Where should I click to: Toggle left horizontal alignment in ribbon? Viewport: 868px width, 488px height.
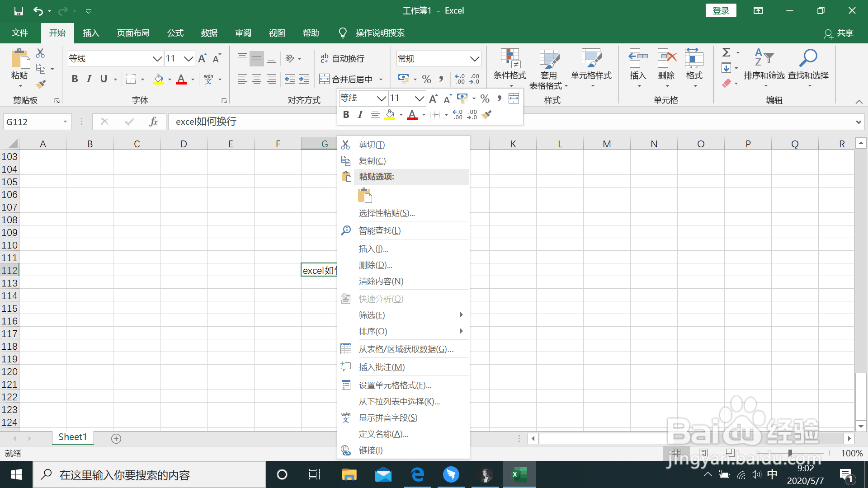[242, 79]
